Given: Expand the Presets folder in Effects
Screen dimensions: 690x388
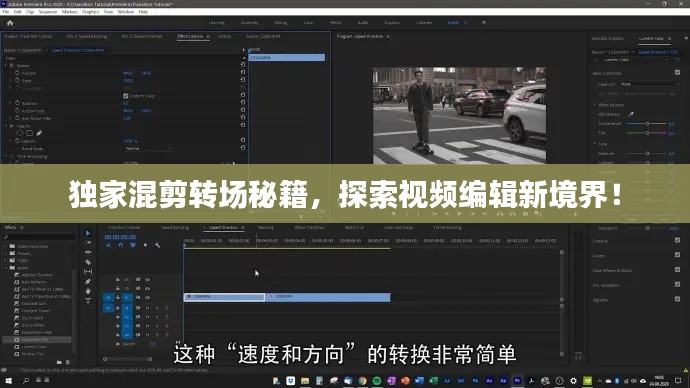Looking at the screenshot, I should click(x=6, y=253).
